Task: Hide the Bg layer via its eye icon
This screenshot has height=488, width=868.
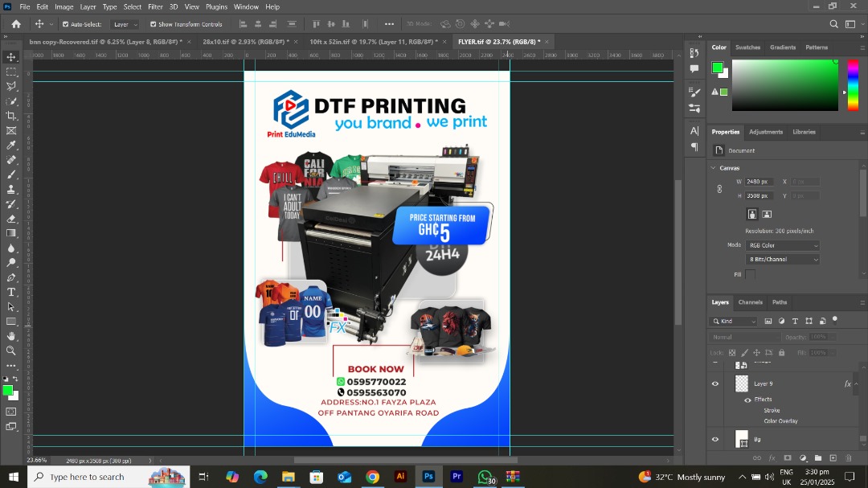Action: (715, 439)
